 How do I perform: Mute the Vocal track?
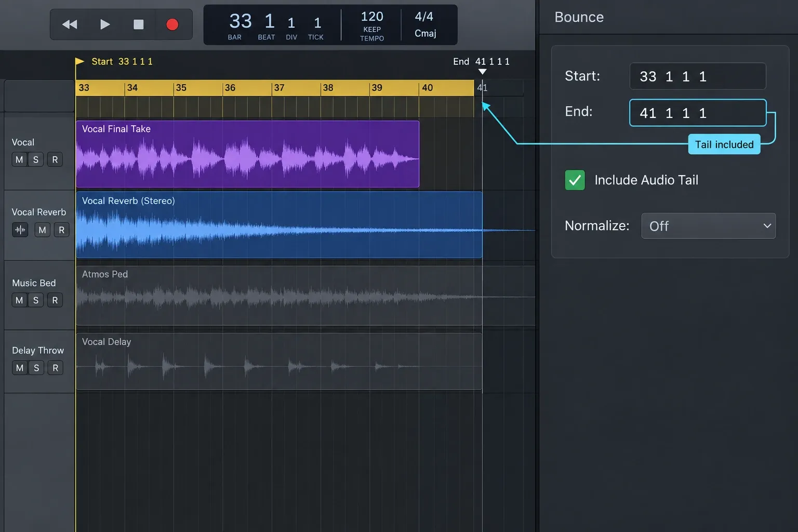(19, 159)
